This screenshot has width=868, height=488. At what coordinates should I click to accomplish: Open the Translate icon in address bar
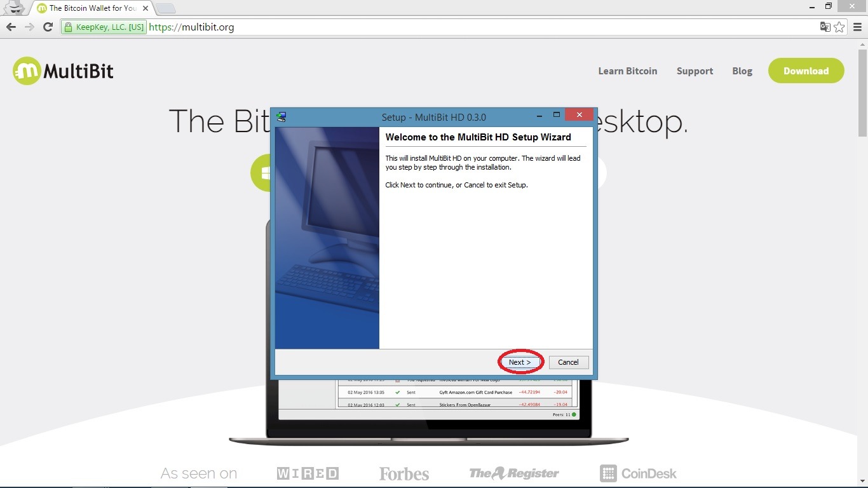825,27
